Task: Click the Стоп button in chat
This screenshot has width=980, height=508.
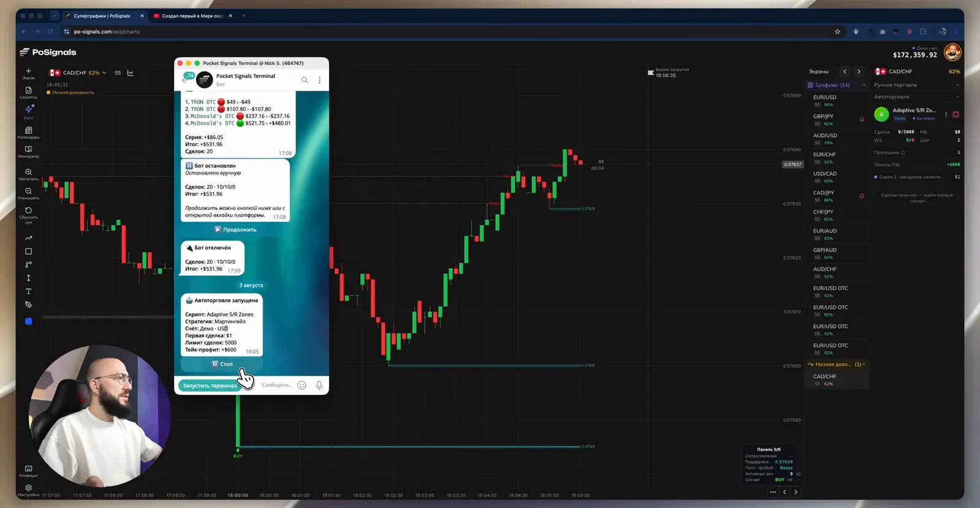Action: point(222,364)
